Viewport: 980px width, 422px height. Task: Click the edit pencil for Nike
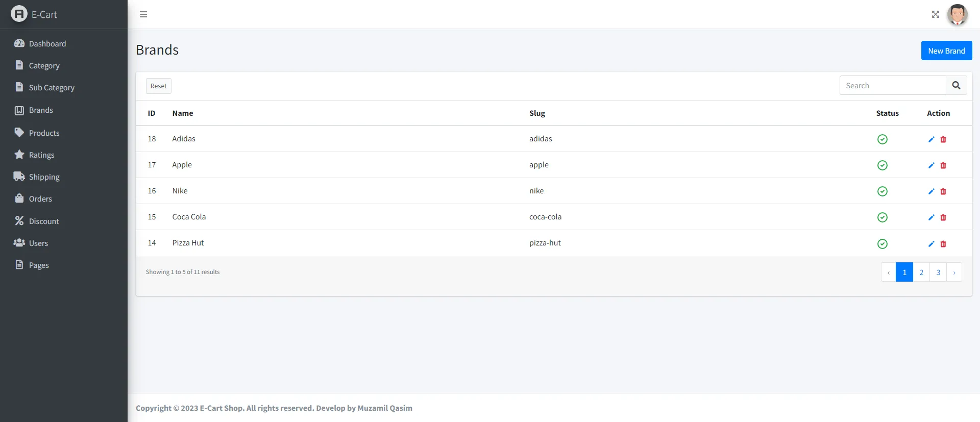tap(931, 191)
